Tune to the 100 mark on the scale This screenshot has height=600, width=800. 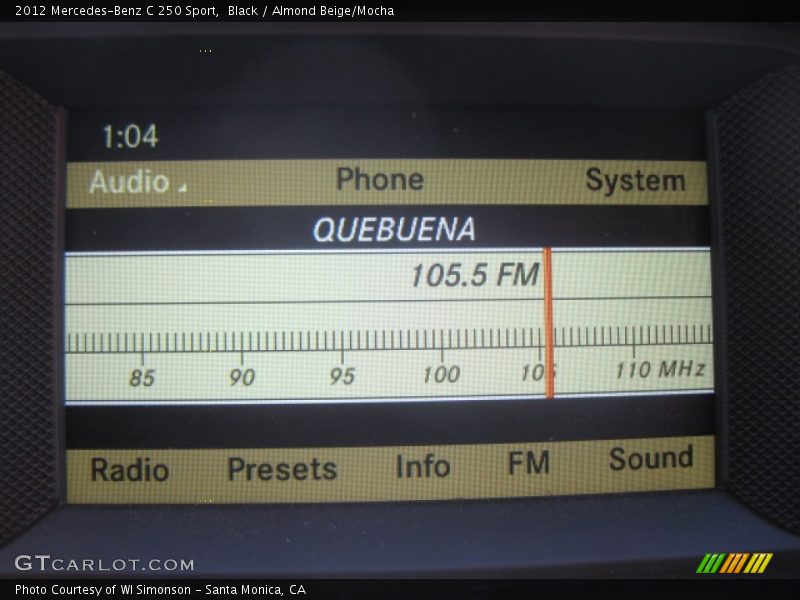[x=441, y=374]
